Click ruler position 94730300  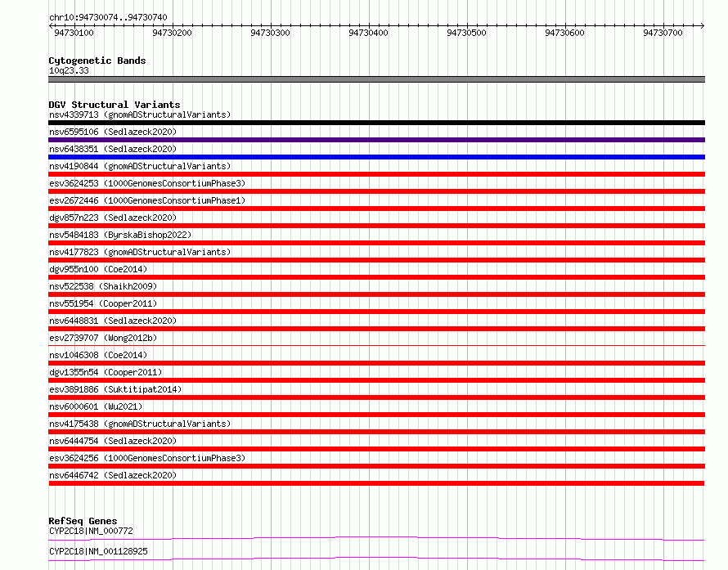[270, 33]
